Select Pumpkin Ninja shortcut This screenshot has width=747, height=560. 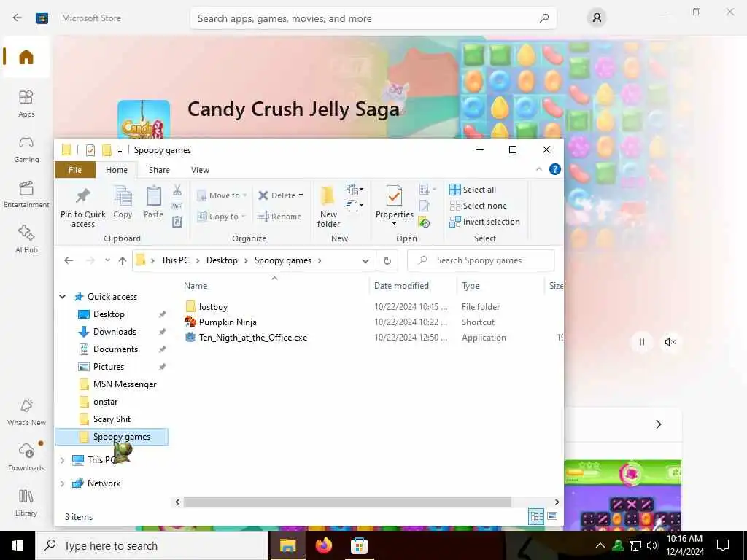(x=228, y=322)
